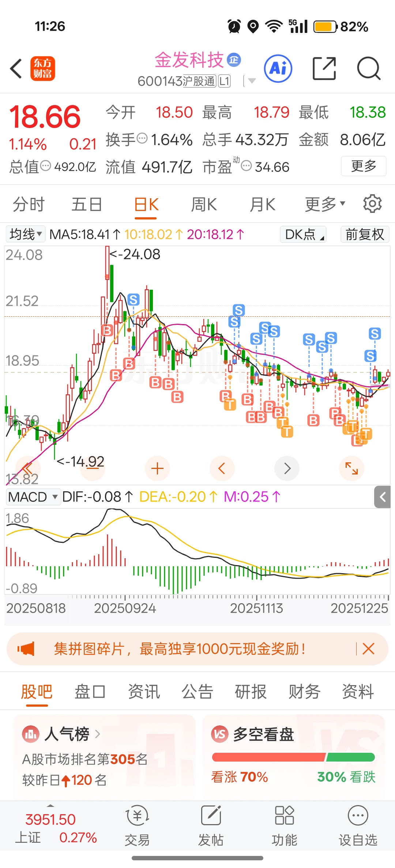The width and height of the screenshot is (395, 868).
Task: Tap the L1 quote level badge
Action: [x=225, y=81]
